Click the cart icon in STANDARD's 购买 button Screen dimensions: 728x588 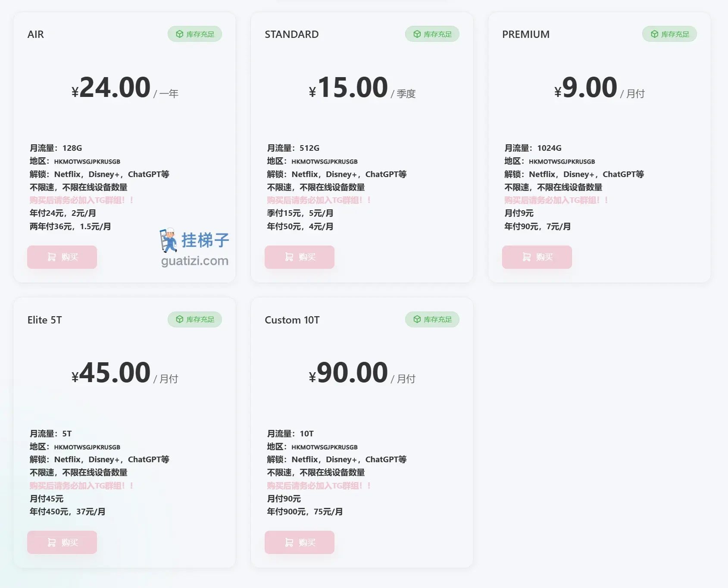[x=288, y=257]
